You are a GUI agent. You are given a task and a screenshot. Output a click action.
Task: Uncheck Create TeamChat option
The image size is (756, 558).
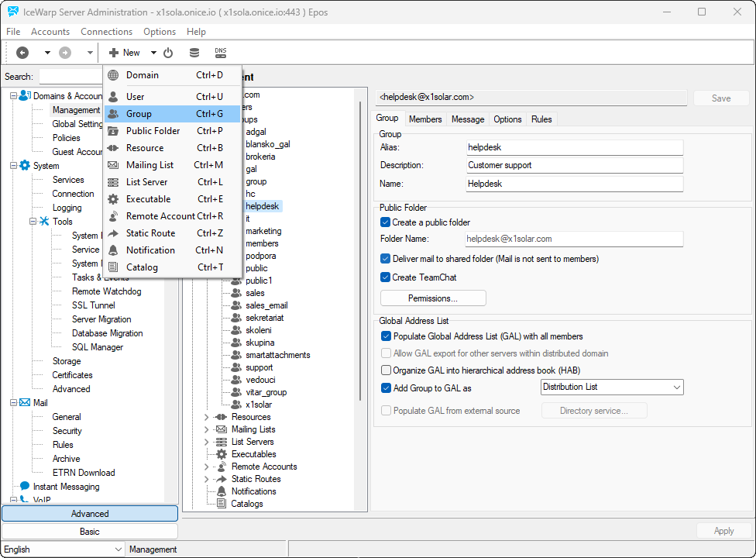click(385, 277)
